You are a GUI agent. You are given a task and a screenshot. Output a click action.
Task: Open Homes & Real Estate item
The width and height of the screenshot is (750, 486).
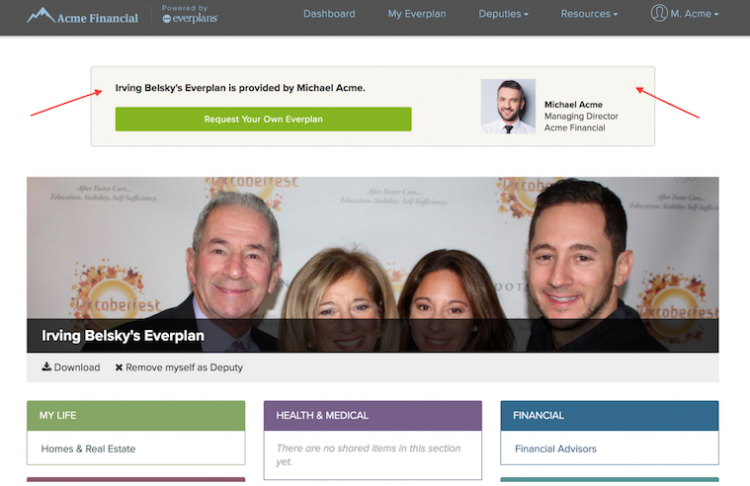point(88,449)
